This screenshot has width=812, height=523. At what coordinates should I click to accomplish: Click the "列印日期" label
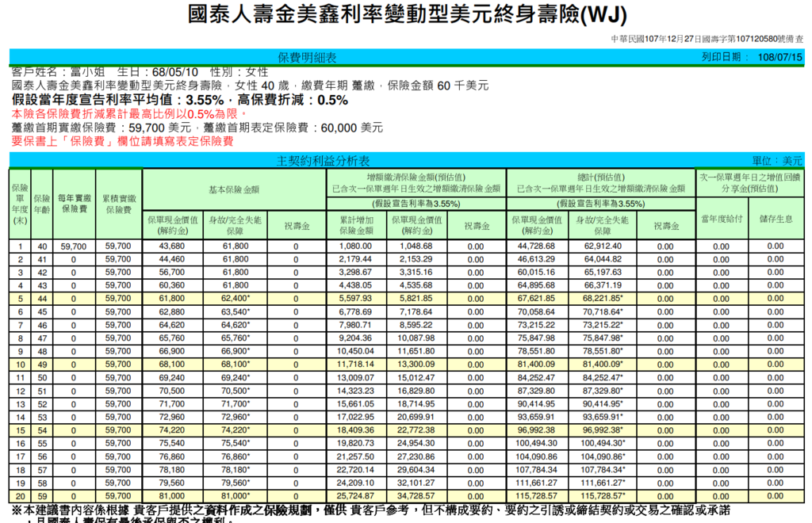[x=722, y=57]
